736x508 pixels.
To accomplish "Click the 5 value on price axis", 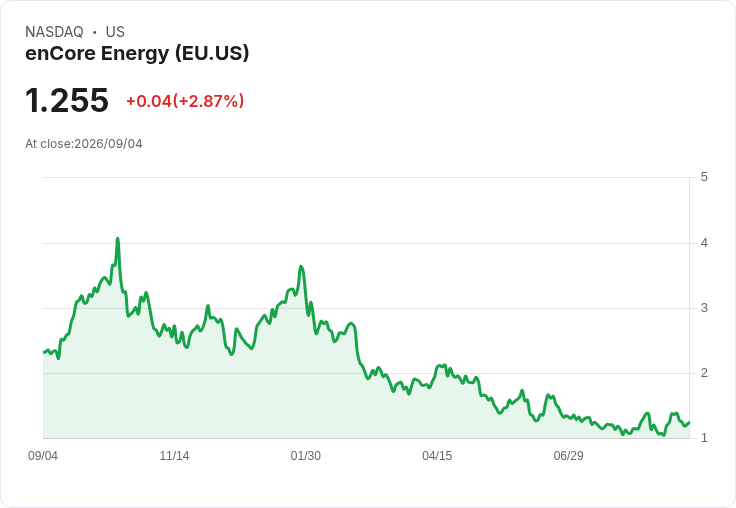I will pyautogui.click(x=704, y=177).
